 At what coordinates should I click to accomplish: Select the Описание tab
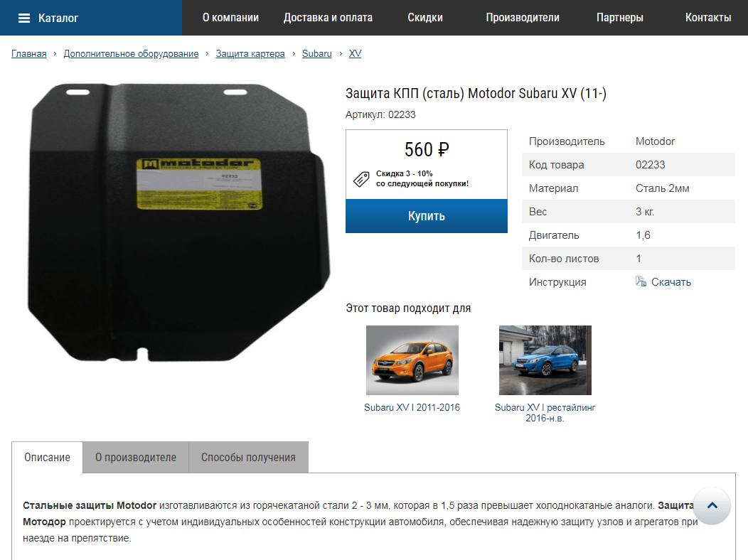(x=47, y=457)
